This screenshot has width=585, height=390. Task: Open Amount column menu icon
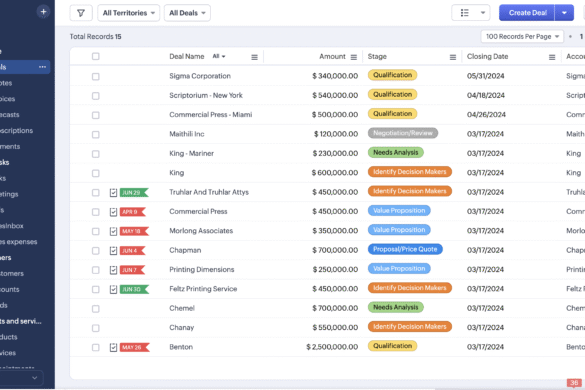(354, 57)
